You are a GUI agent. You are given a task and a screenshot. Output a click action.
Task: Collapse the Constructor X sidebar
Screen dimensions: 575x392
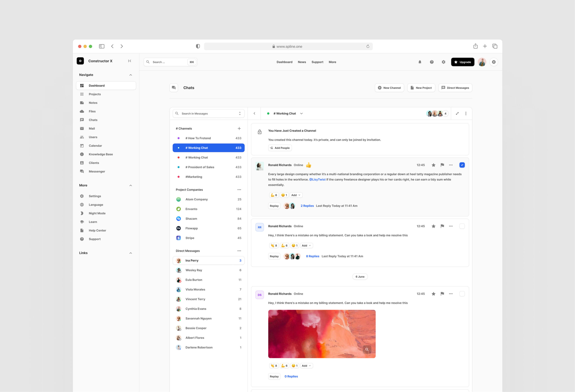point(130,61)
